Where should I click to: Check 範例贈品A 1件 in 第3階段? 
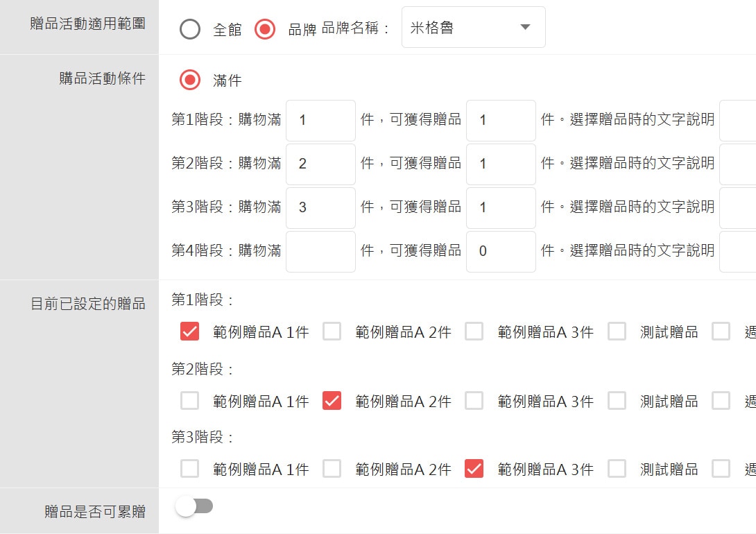(x=189, y=468)
